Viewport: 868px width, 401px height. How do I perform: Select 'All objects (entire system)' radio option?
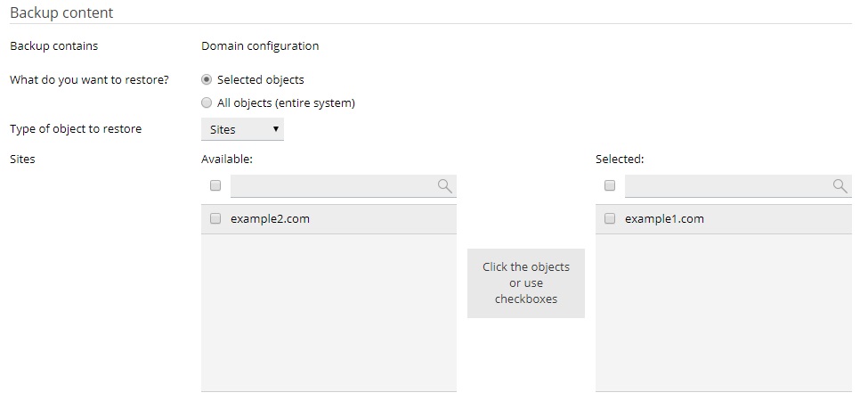pyautogui.click(x=207, y=102)
